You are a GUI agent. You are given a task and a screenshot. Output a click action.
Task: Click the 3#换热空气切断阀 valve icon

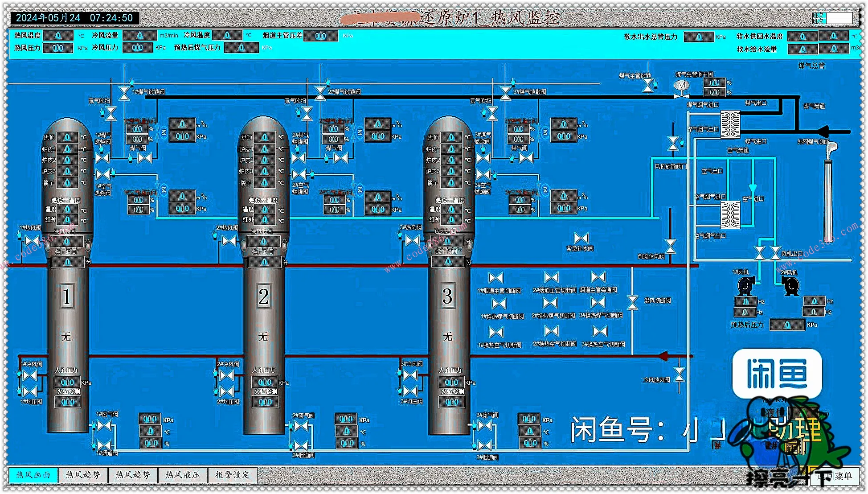(600, 331)
